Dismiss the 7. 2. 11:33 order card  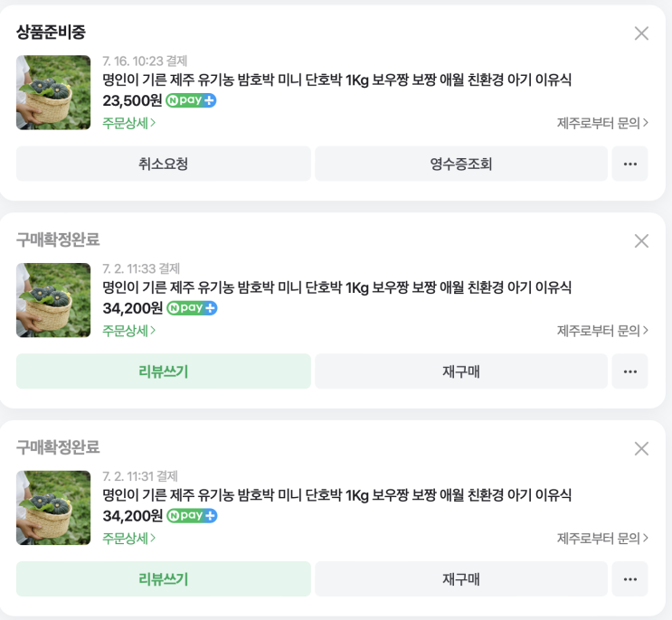coord(641,241)
